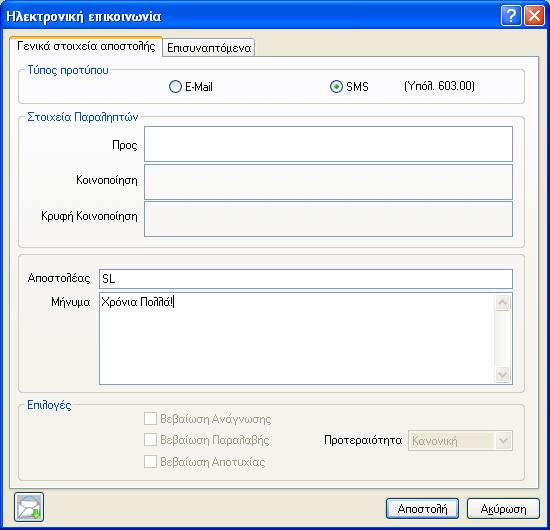The image size is (550, 530).
Task: Click the envelope template icon at bottom left
Action: [x=29, y=507]
